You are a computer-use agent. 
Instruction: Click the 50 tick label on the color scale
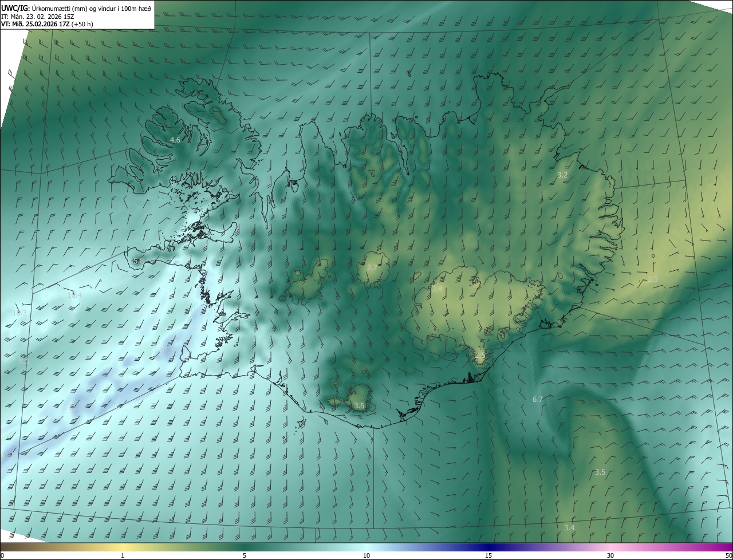(728, 555)
